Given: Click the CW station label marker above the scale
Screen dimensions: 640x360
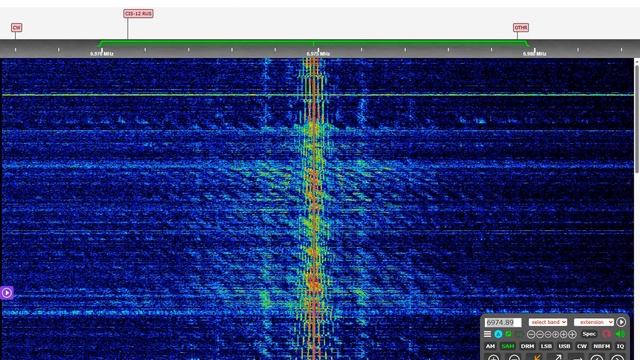Looking at the screenshot, I should click(x=16, y=27).
